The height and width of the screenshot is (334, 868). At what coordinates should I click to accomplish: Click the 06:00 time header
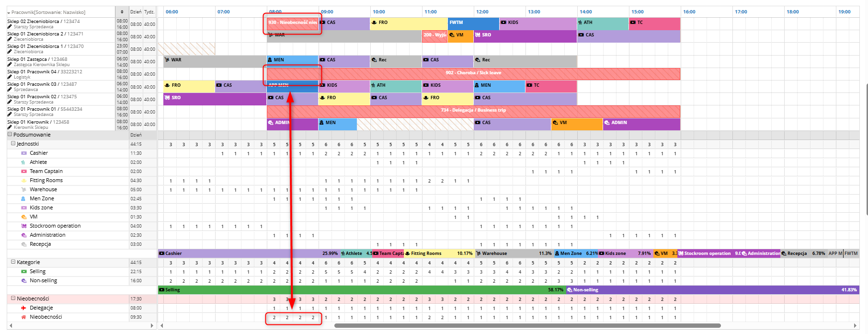pos(171,12)
